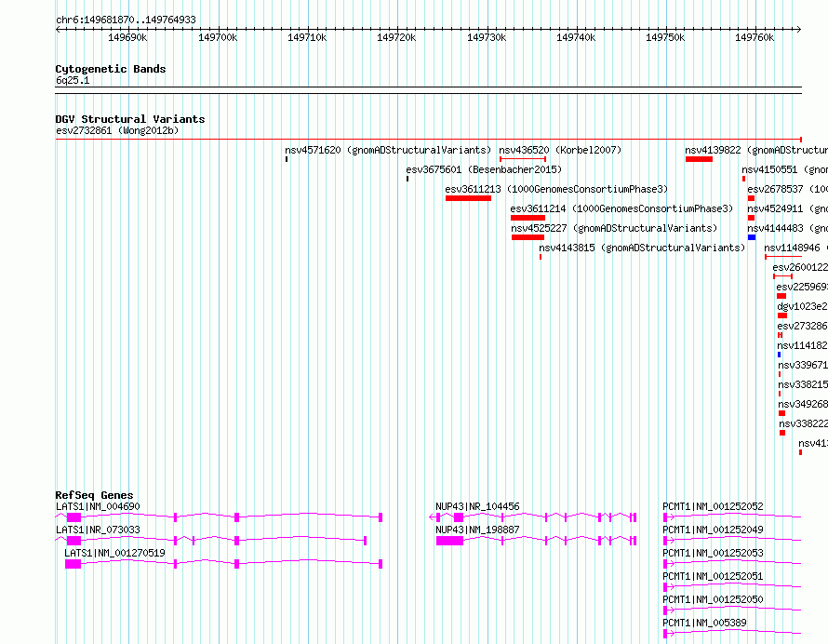Select PCMT1|NM_005389 transcript label
The width and height of the screenshot is (828, 644).
[704, 623]
